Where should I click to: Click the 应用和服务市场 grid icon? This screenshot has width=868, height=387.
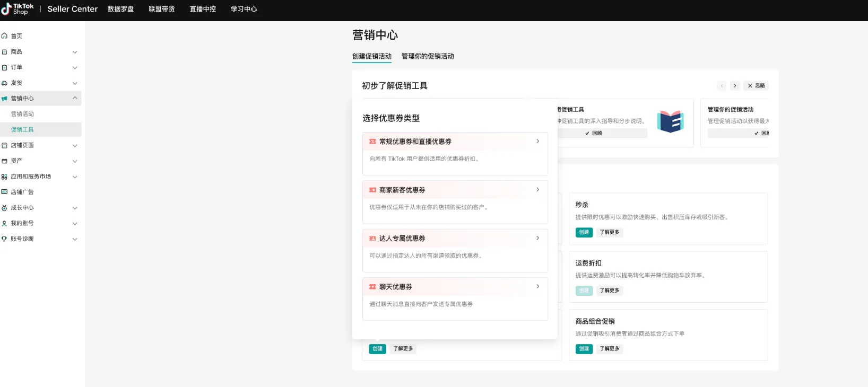point(4,177)
